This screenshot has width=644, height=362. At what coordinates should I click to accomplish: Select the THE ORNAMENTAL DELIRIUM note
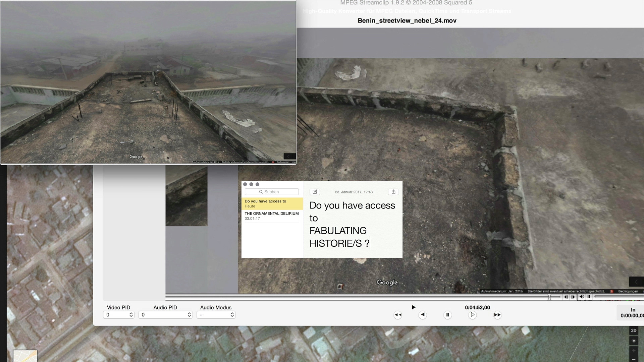coord(271,216)
